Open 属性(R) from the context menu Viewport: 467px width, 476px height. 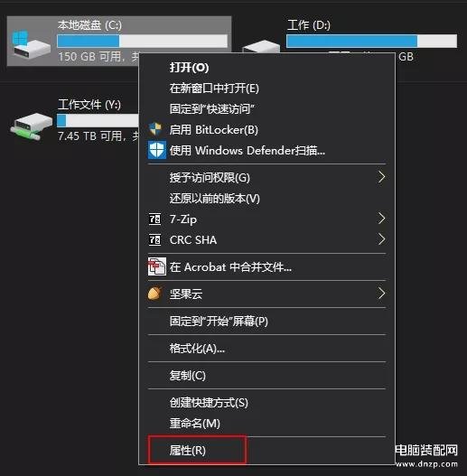click(x=187, y=451)
